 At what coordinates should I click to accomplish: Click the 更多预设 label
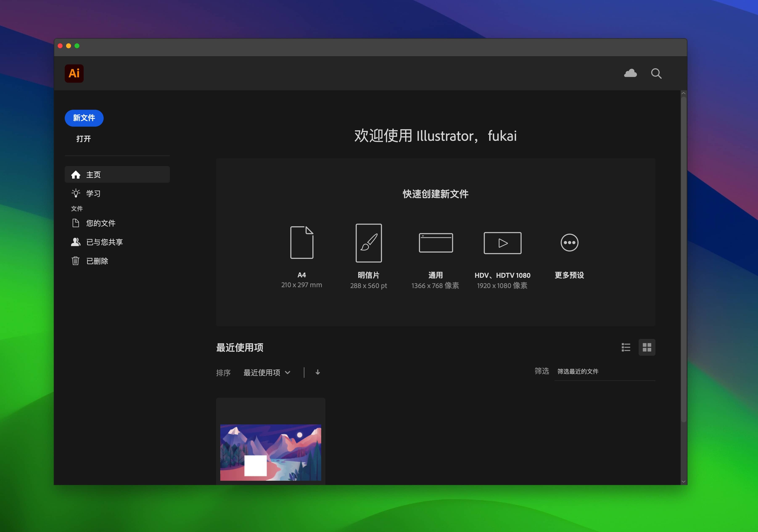[569, 275]
